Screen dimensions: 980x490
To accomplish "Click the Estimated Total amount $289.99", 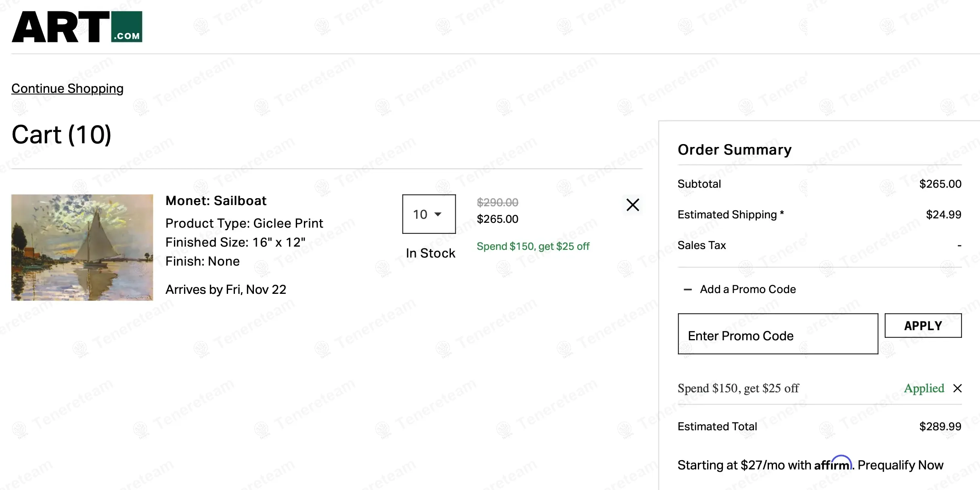I will (940, 427).
